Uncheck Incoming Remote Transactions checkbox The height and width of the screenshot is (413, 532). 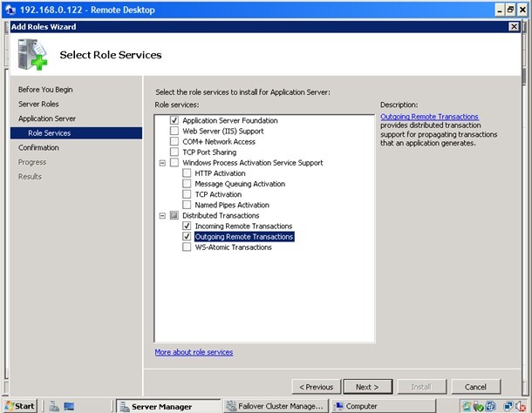187,226
